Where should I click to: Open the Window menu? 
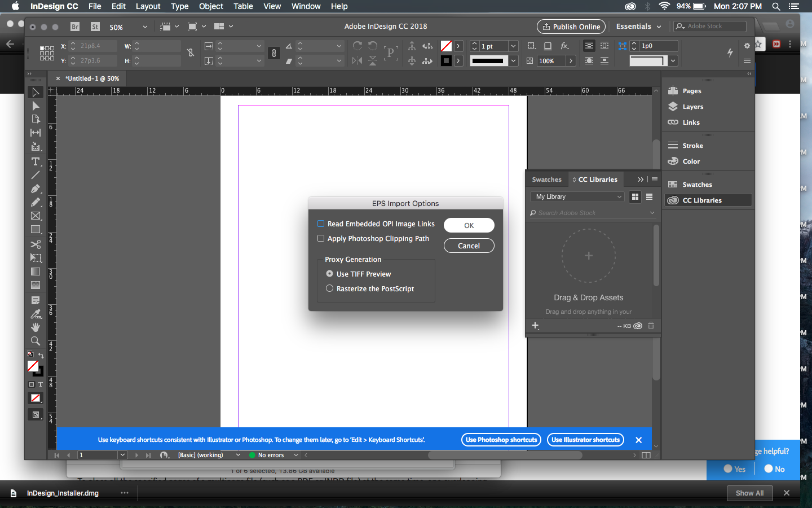(306, 6)
